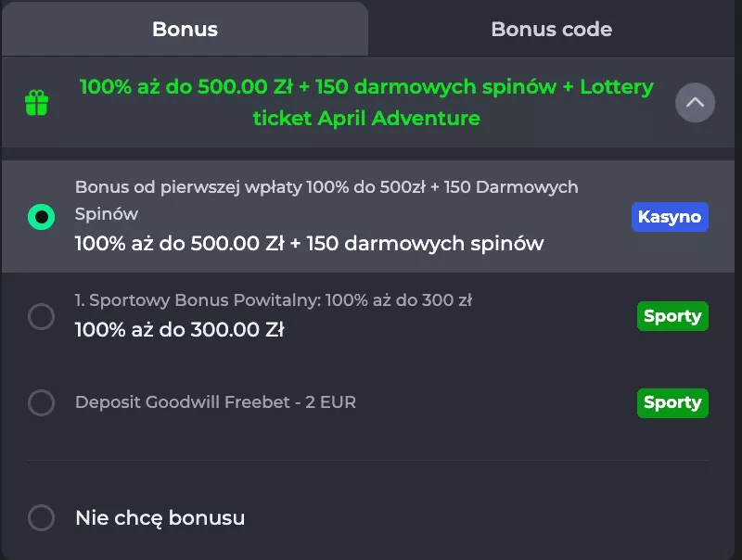The height and width of the screenshot is (560, 742).
Task: Click the 'Nie chcę bonusu' label
Action: [x=160, y=517]
